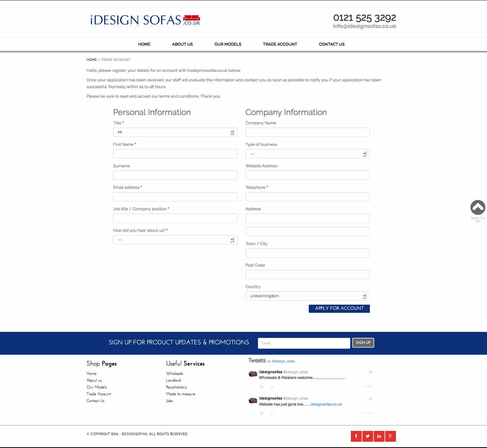487x448 pixels.
Task: Select About Us in the main menu
Action: 182,44
